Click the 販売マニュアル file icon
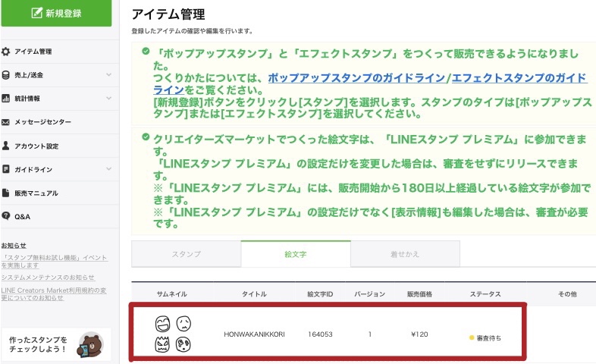 click(6, 193)
